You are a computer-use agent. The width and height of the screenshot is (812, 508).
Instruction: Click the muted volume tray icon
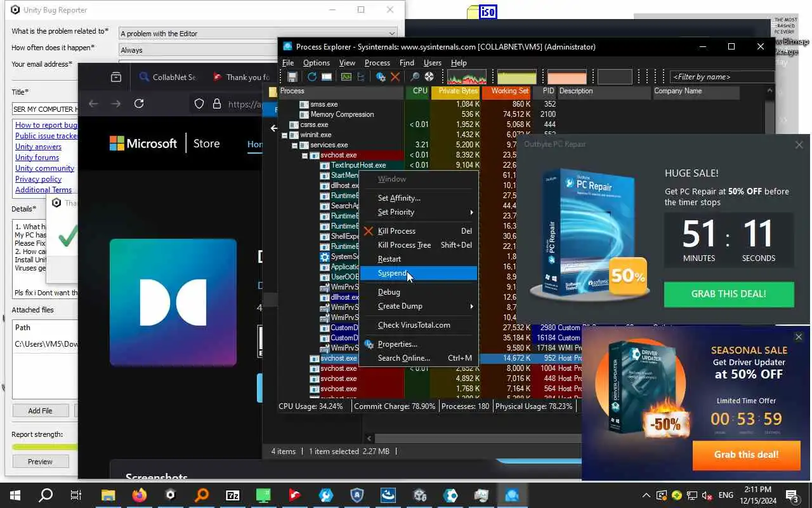click(707, 495)
